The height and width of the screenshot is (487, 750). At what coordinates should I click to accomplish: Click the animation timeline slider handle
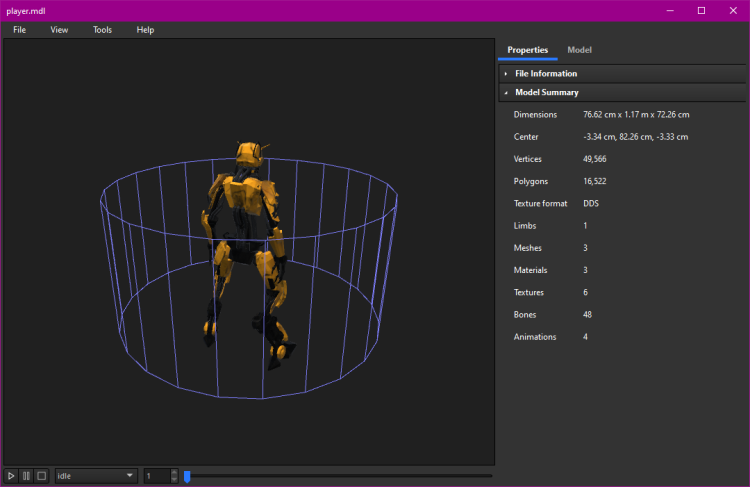(187, 476)
